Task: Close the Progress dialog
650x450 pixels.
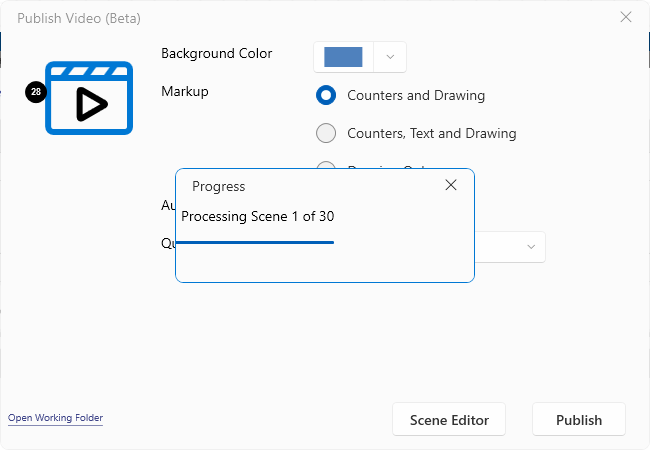Action: (x=451, y=185)
